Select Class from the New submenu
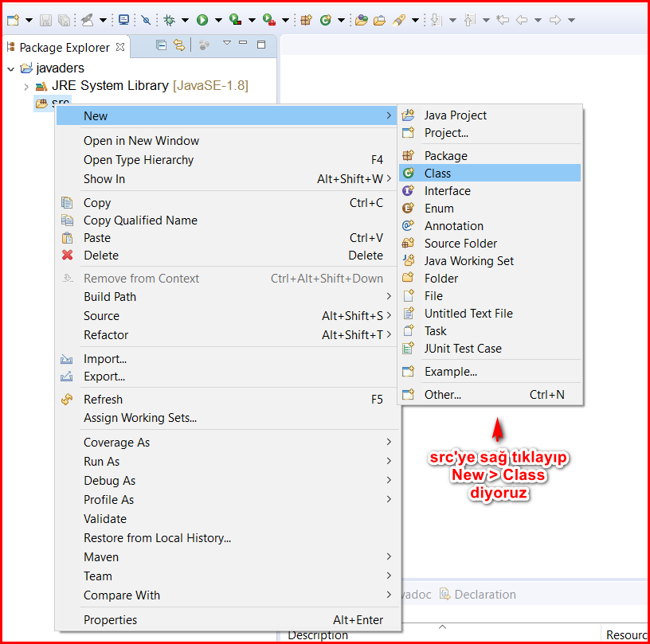The height and width of the screenshot is (644, 650). [437, 174]
